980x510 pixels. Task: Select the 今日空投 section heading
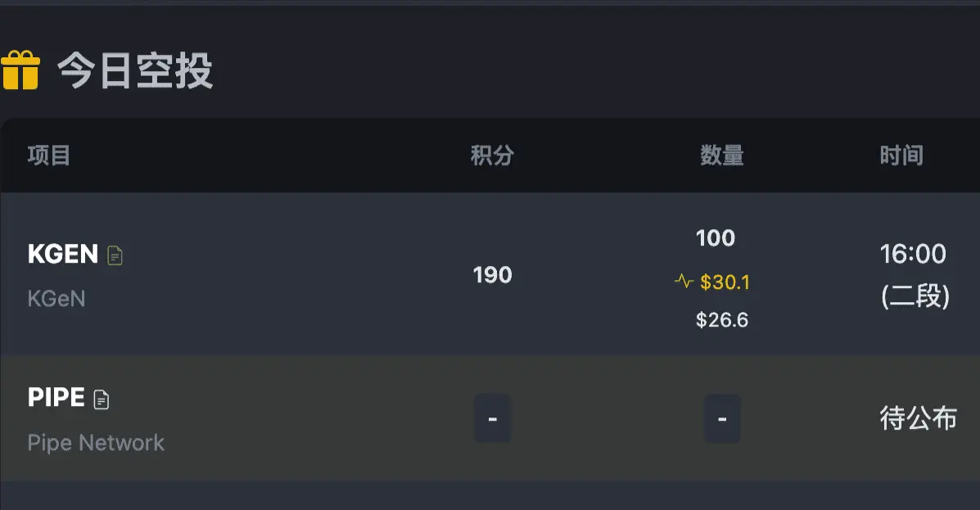(136, 70)
